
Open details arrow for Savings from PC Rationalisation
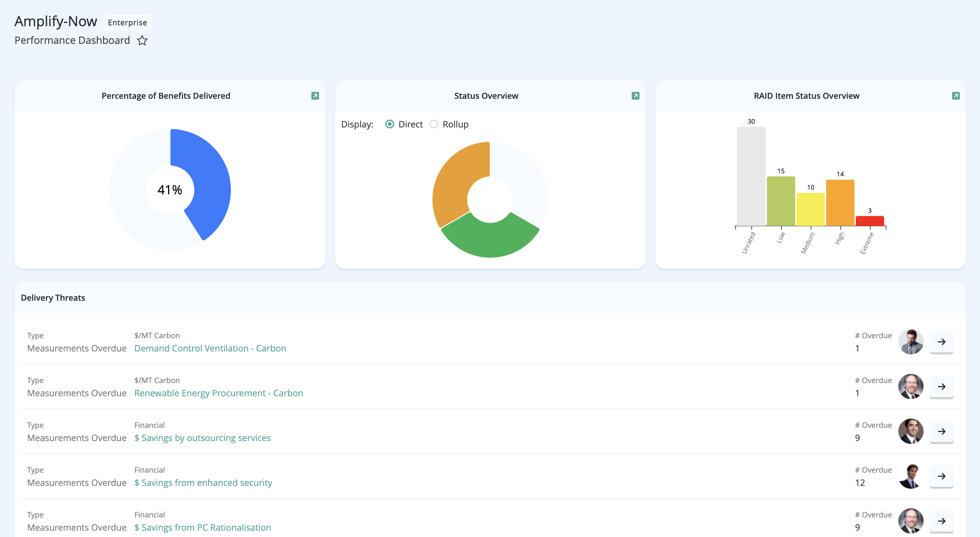[x=942, y=521]
